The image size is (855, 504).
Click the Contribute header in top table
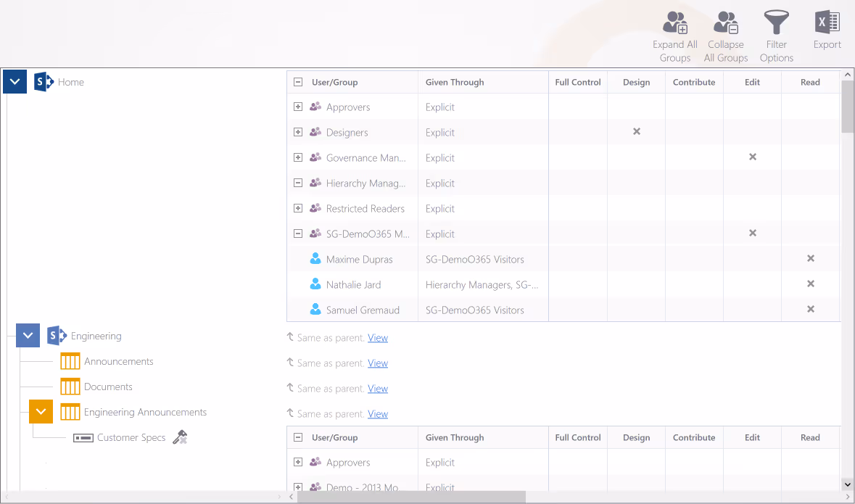coord(694,82)
